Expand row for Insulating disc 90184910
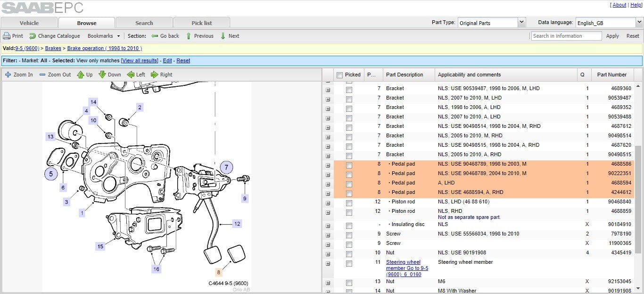644x294 pixels. tap(328, 226)
